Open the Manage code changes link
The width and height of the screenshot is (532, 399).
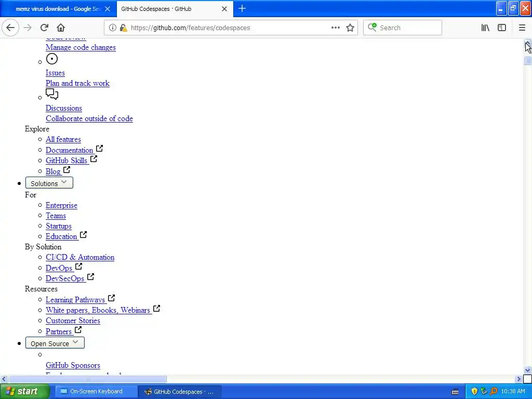(81, 47)
